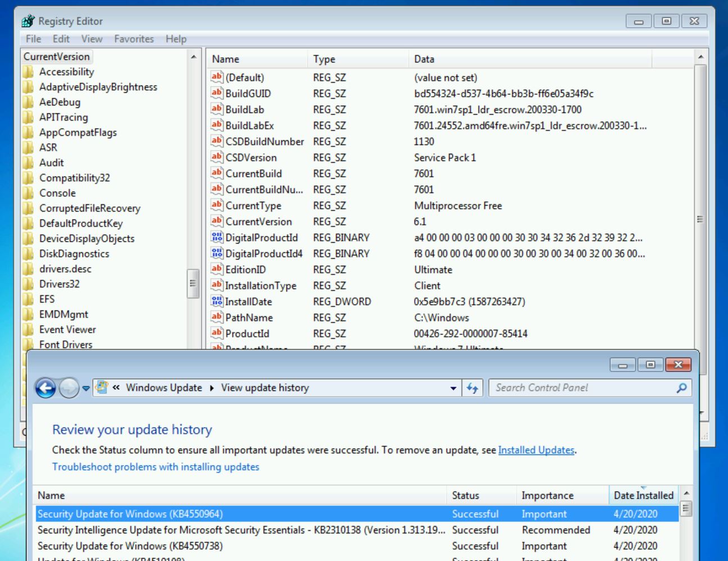Click the double chevron in the address bar
The image size is (728, 561).
[116, 387]
